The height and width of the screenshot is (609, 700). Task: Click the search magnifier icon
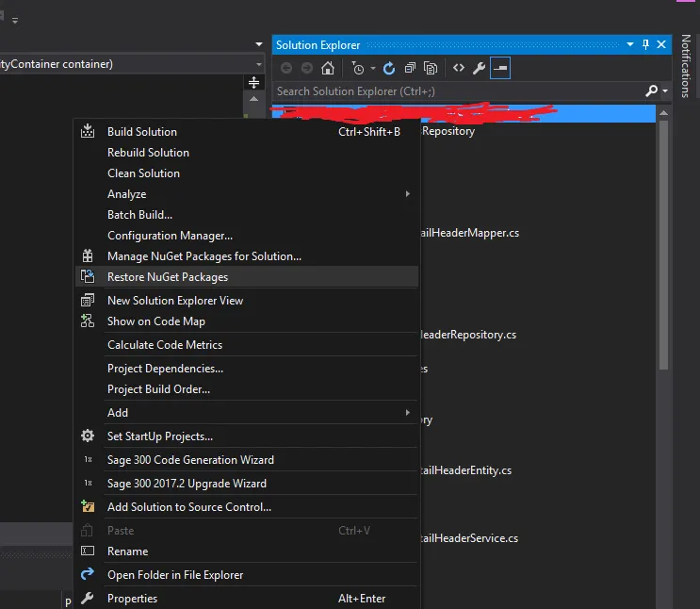point(651,91)
